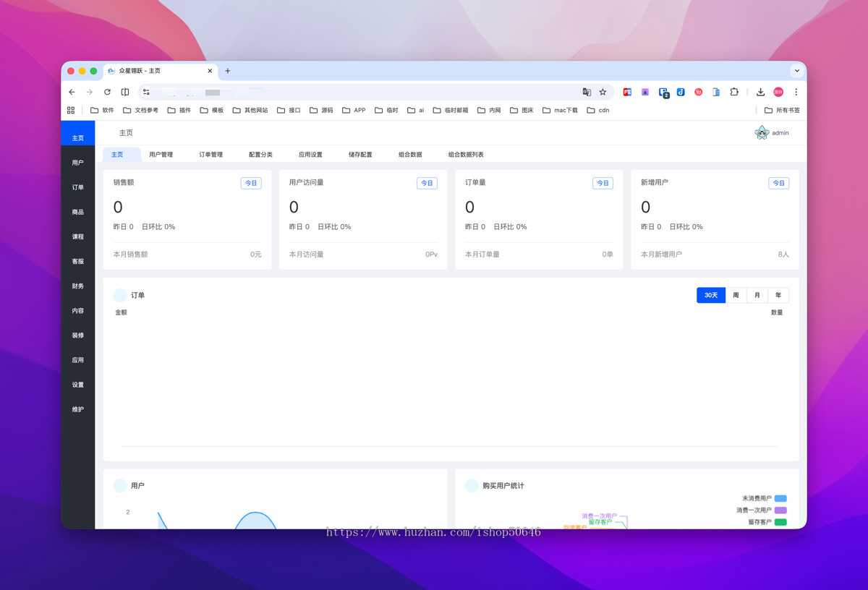Toggle the split view icon beside reload
868x590 pixels.
125,93
